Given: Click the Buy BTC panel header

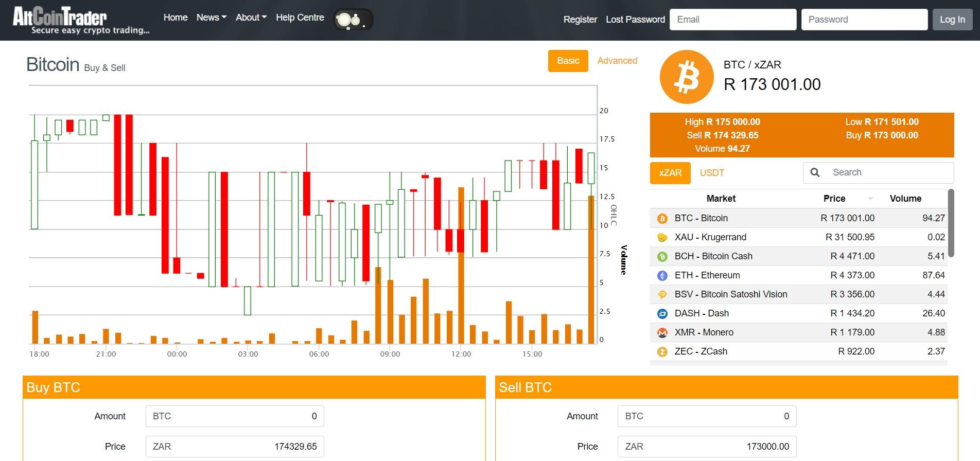Looking at the screenshot, I should coord(254,387).
